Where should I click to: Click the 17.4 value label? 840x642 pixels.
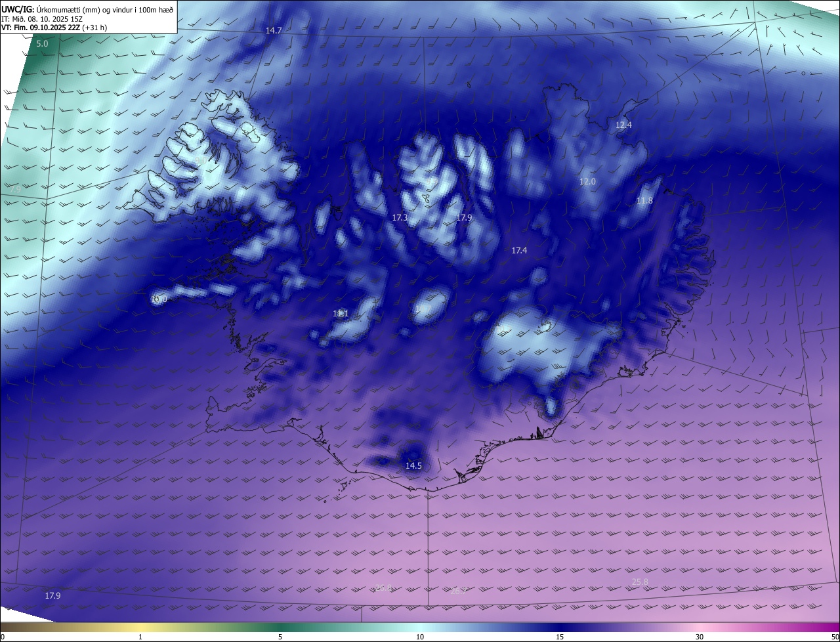click(x=519, y=251)
